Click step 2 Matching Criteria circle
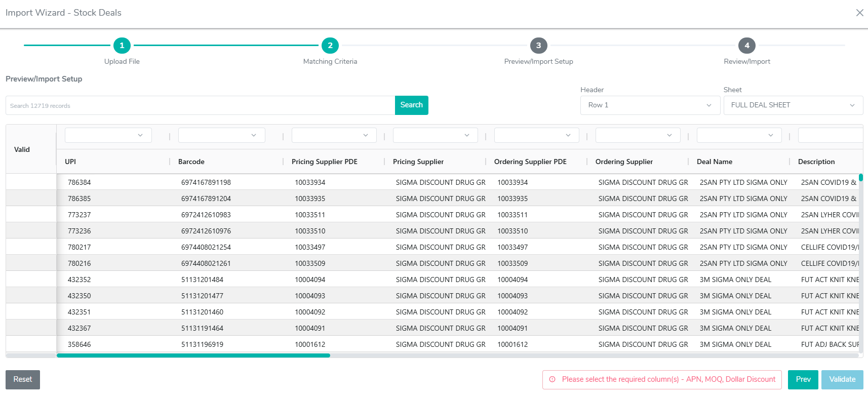This screenshot has width=868, height=397. 330,46
